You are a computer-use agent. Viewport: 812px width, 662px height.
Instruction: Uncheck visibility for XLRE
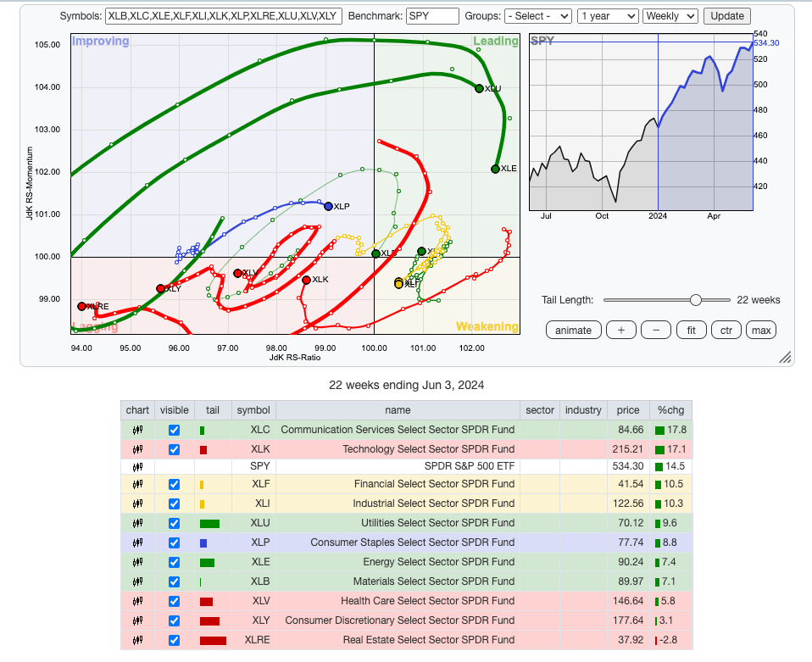[x=174, y=640]
